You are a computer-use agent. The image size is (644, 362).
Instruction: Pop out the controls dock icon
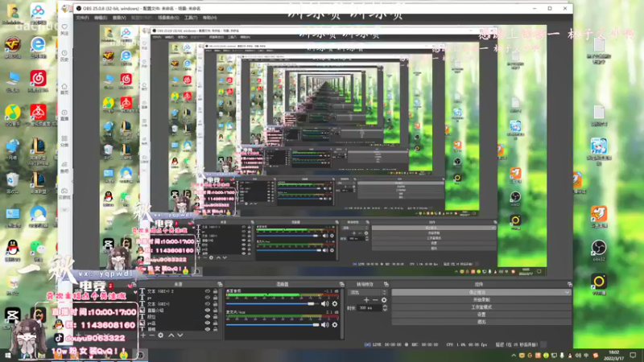click(570, 284)
